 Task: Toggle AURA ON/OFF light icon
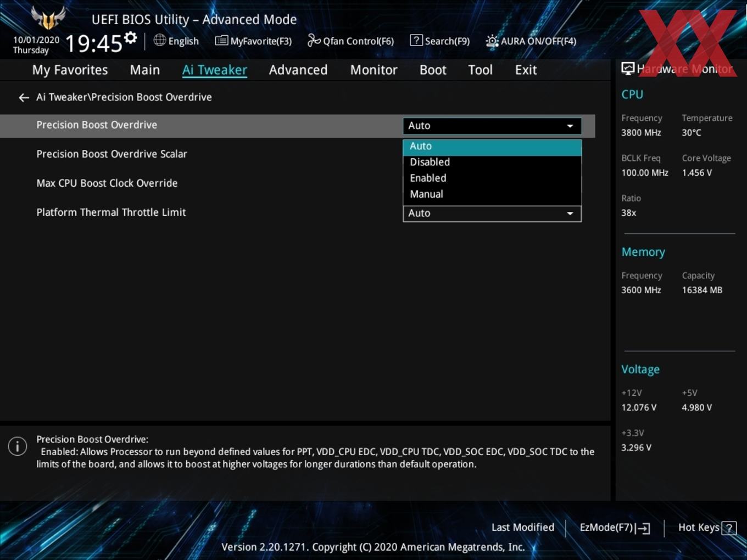pyautogui.click(x=492, y=41)
